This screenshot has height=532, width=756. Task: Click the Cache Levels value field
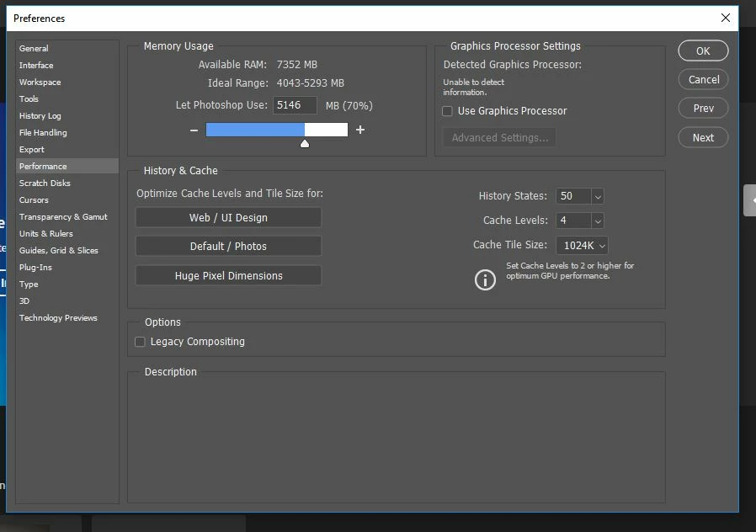tap(573, 221)
